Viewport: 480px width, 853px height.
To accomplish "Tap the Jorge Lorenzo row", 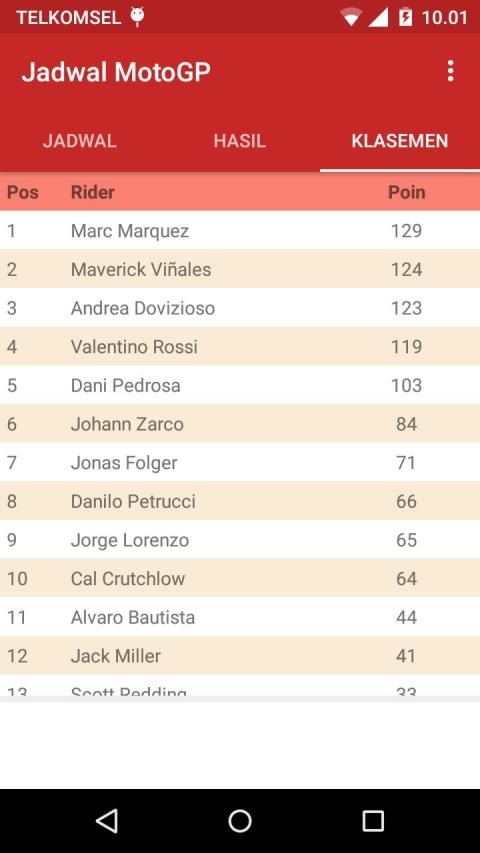I will (240, 540).
